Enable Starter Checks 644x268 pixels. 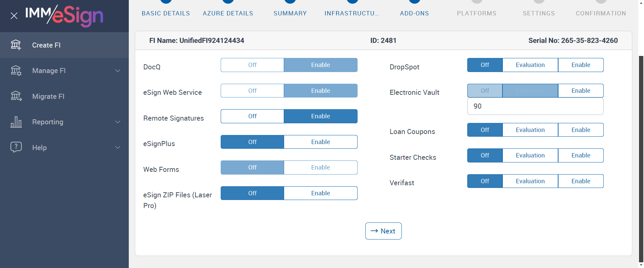tap(581, 155)
